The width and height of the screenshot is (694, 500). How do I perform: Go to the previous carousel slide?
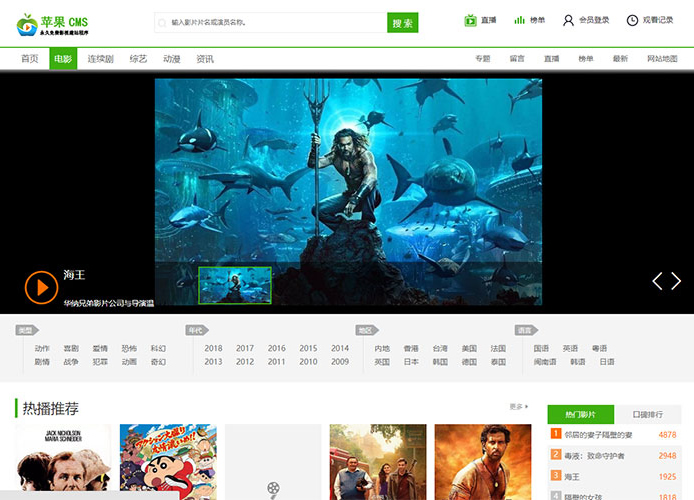[657, 281]
